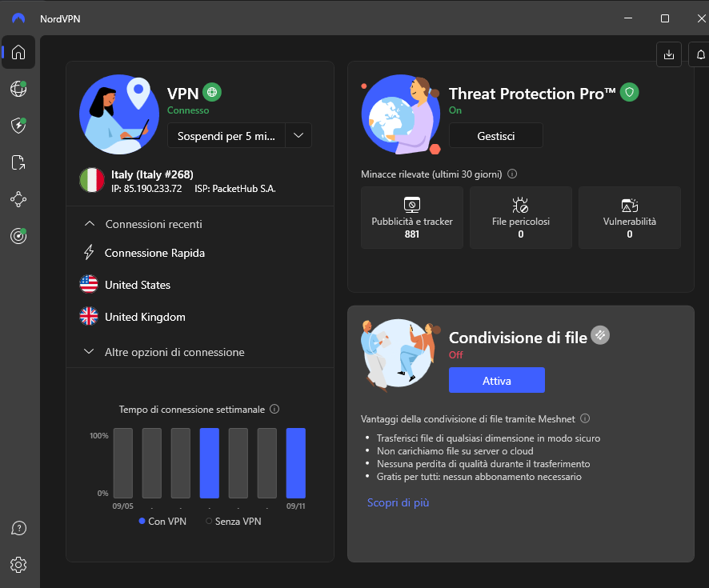Enable file sharing with the Attiva button
Viewport: 709px width, 588px height.
[496, 380]
